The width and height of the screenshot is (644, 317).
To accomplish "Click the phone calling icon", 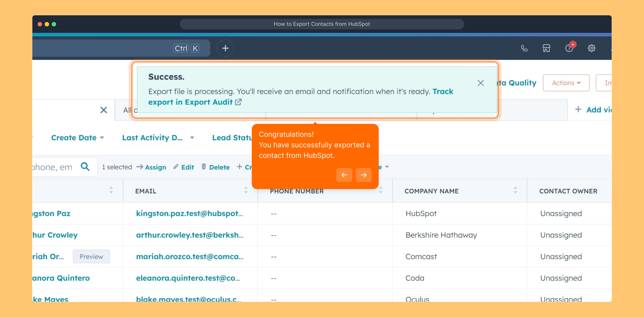I will pos(524,48).
